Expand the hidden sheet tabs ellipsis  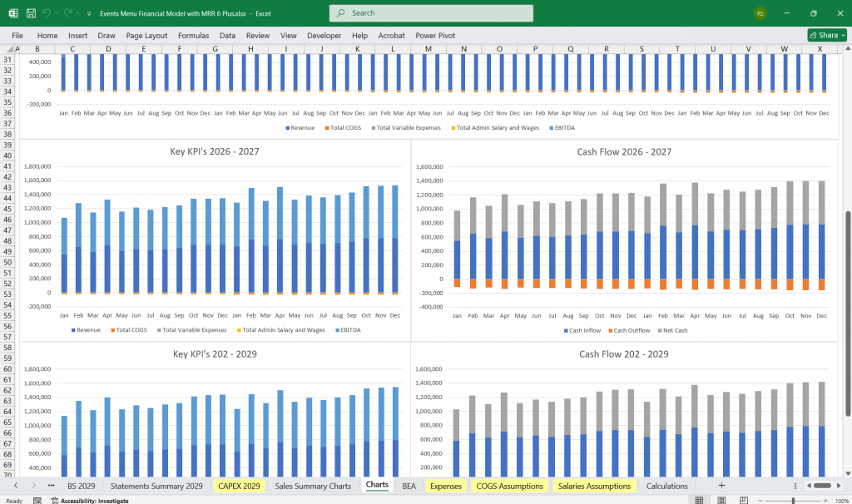pyautogui.click(x=52, y=486)
